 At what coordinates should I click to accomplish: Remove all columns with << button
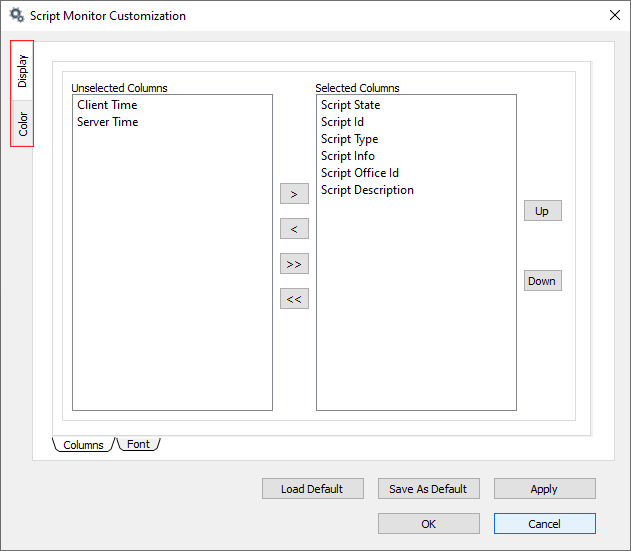(294, 299)
